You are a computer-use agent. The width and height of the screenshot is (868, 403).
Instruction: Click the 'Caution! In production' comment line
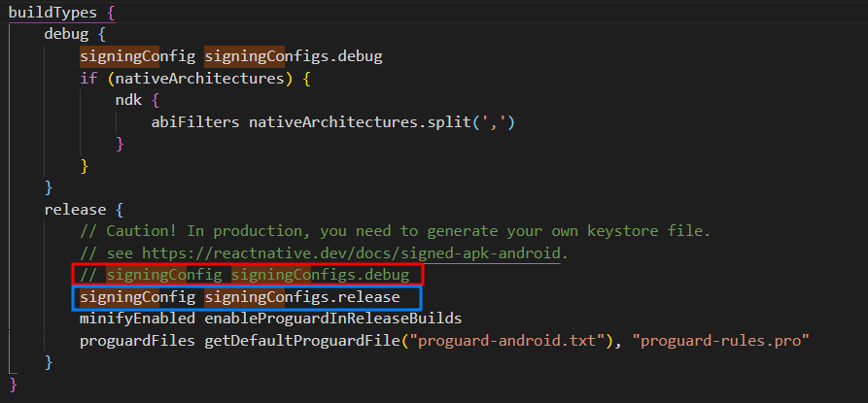[x=396, y=231]
